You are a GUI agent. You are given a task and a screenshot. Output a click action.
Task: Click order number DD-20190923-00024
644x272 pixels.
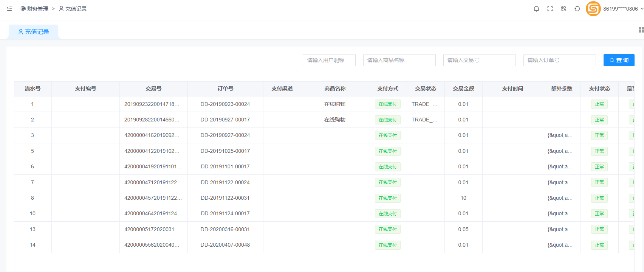pyautogui.click(x=225, y=104)
